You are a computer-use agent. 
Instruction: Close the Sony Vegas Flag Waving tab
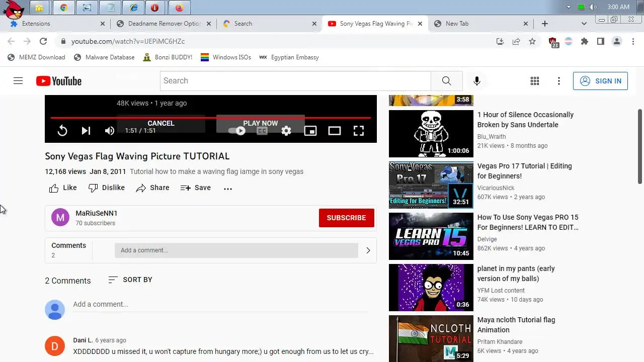click(420, 24)
